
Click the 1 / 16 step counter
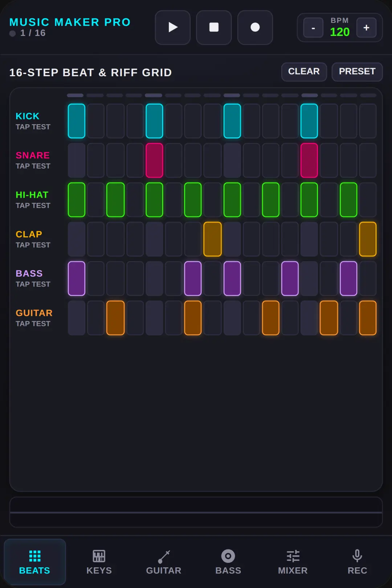click(33, 33)
